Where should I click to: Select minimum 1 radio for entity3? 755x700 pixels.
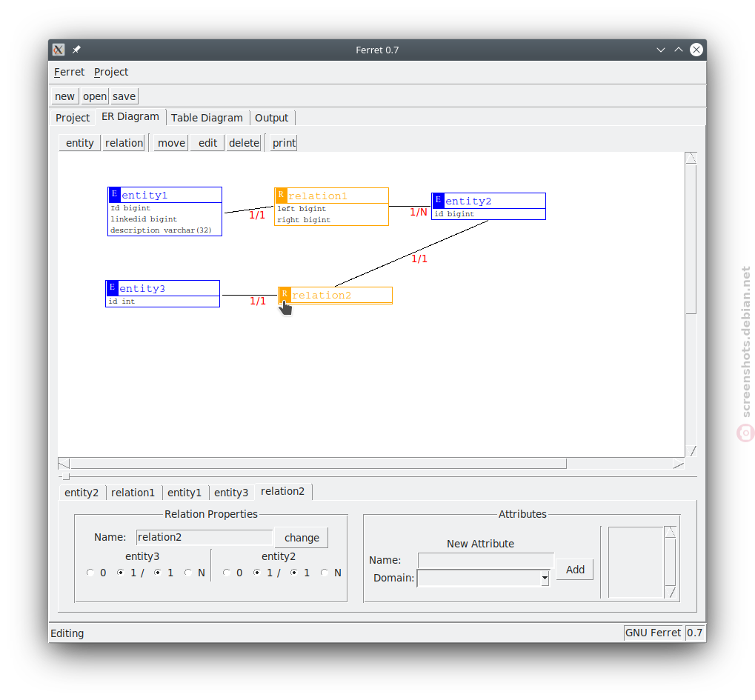[x=120, y=573]
